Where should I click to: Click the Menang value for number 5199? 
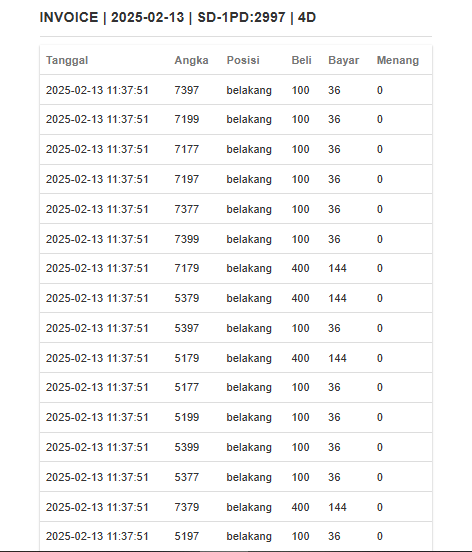click(x=379, y=417)
